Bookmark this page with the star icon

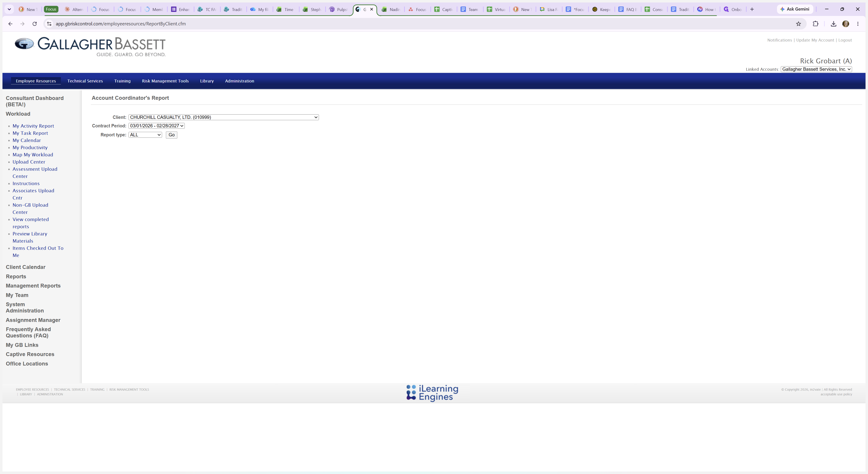point(798,24)
